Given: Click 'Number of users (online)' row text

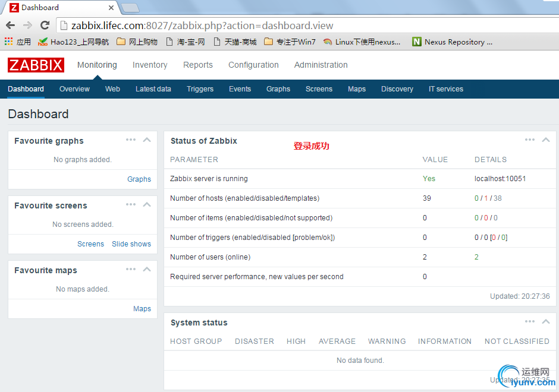Looking at the screenshot, I should (211, 257).
